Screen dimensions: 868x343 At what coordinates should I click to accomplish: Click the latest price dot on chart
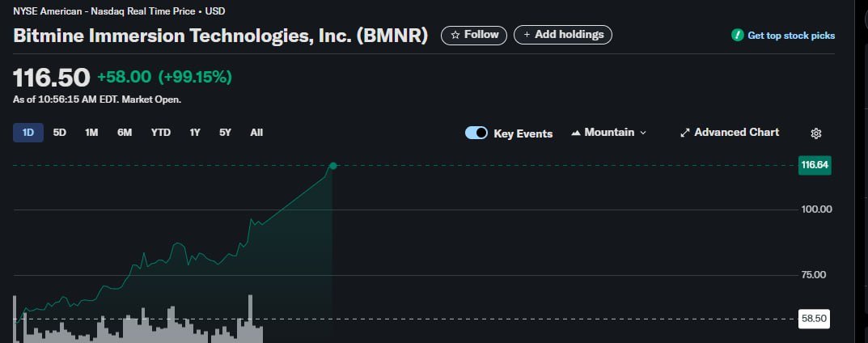pos(332,166)
